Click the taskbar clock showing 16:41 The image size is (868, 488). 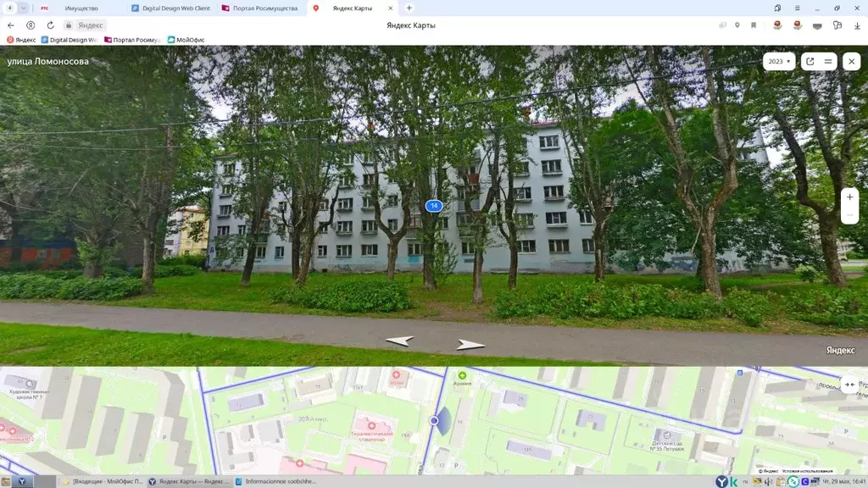(845, 482)
